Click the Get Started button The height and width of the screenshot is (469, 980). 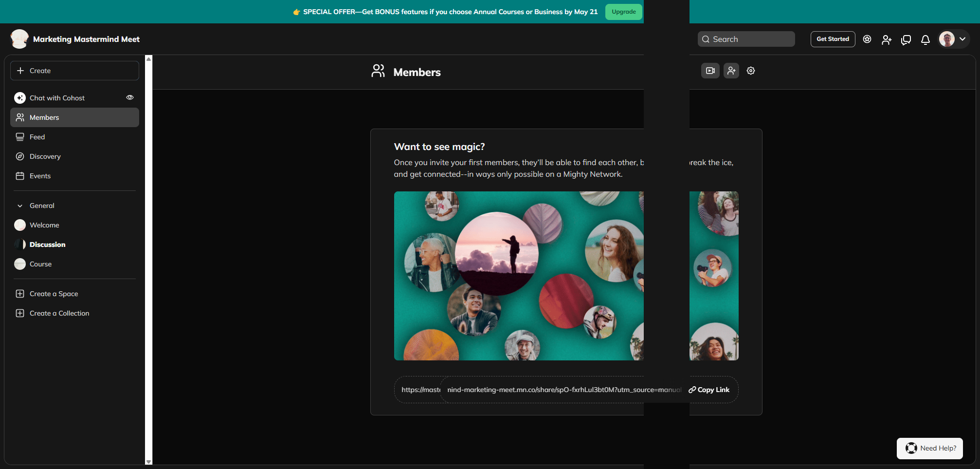click(x=832, y=39)
